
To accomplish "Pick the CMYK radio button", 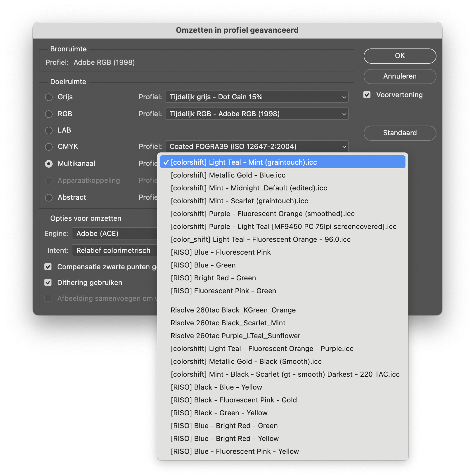I will pyautogui.click(x=49, y=147).
